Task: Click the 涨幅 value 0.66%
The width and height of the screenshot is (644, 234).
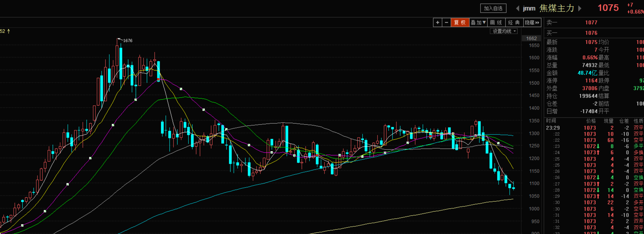Action: (590, 57)
